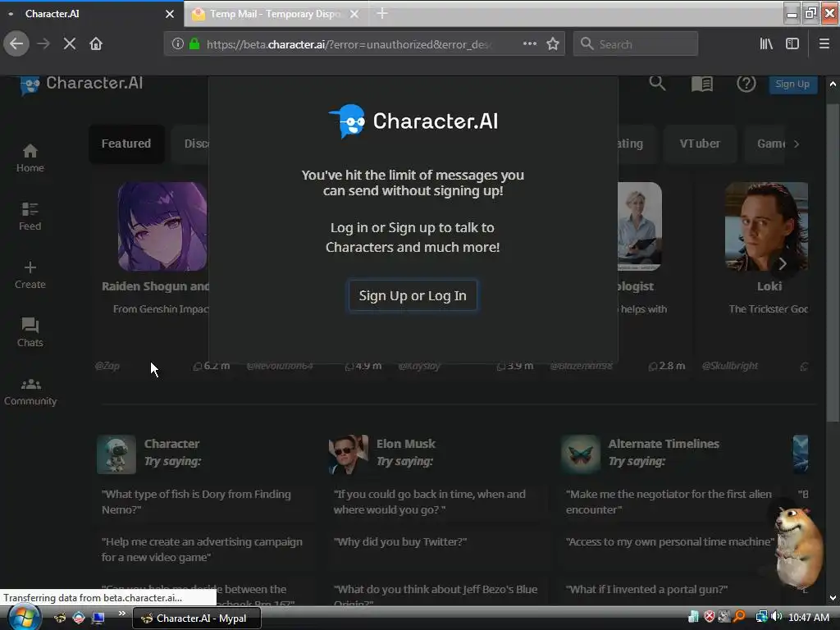Click Sign Up or Log In button

pos(413,295)
